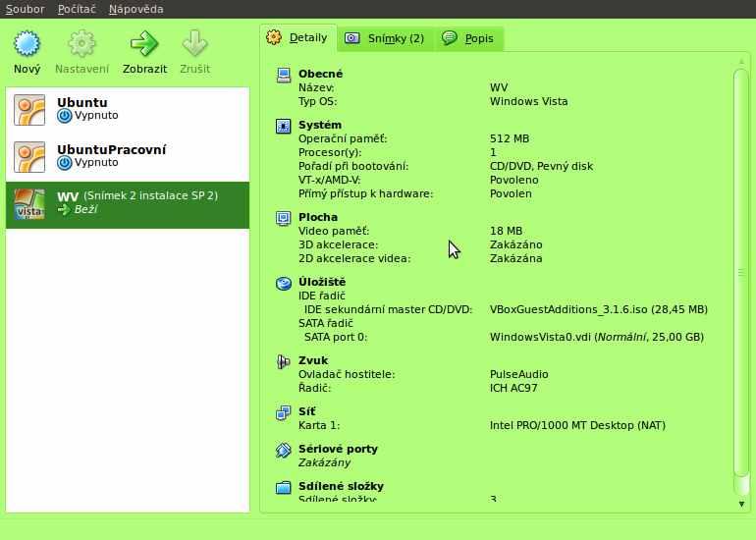Click the WV name value in Obecné
The width and height of the screenshot is (756, 540).
click(499, 87)
